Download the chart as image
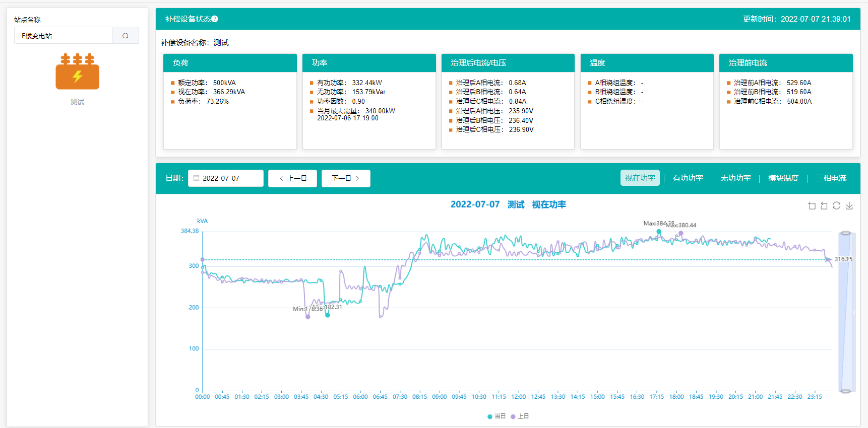 [x=849, y=205]
